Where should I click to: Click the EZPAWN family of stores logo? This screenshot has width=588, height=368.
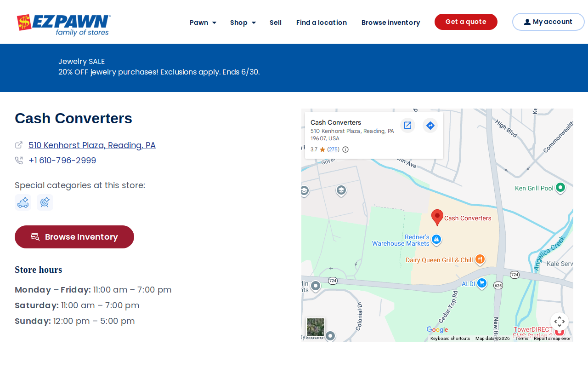64,25
